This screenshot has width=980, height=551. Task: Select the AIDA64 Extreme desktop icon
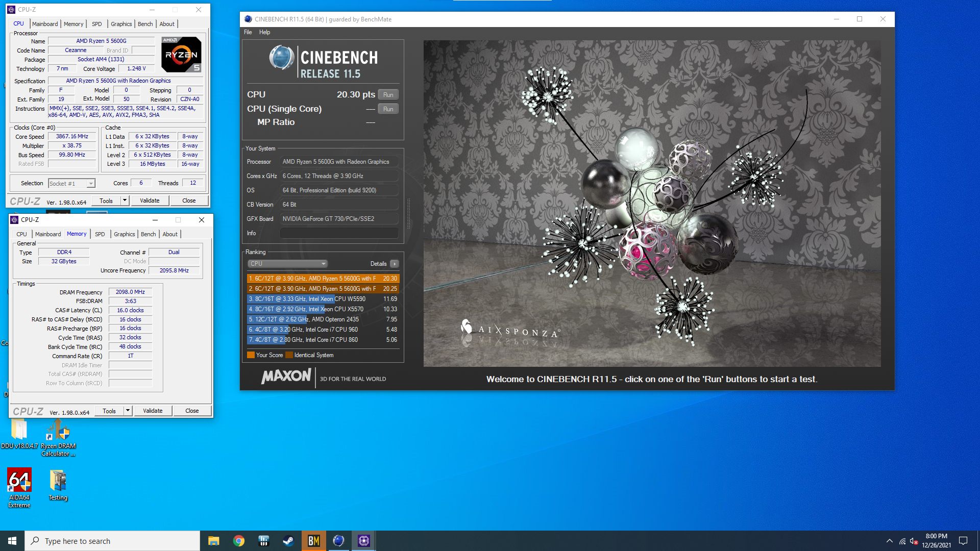tap(19, 488)
